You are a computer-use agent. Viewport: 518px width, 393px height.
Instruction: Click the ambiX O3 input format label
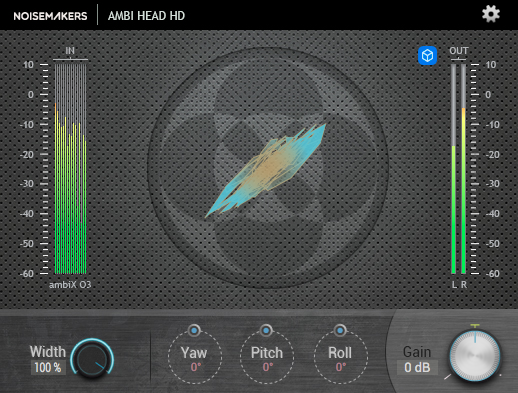70,285
